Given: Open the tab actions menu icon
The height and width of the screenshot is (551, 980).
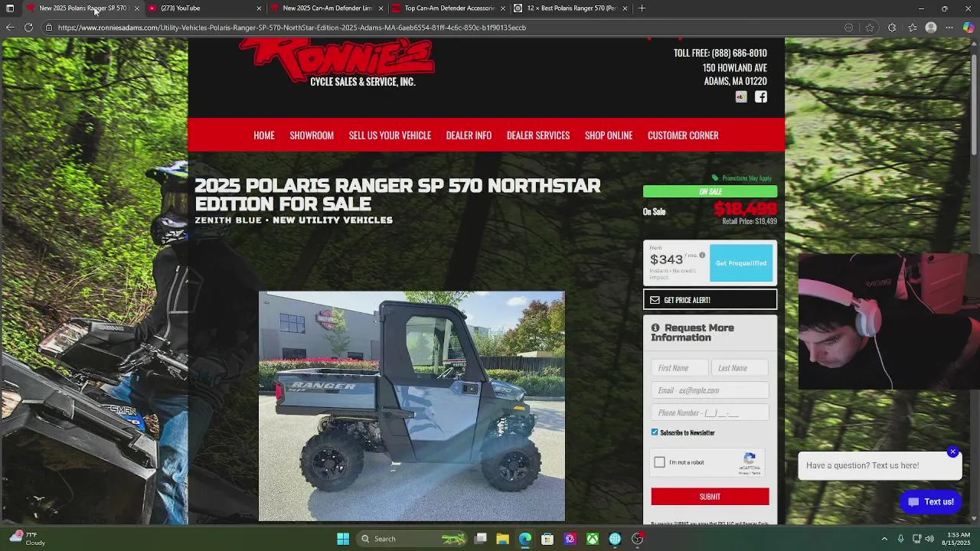Looking at the screenshot, I should coord(10,8).
